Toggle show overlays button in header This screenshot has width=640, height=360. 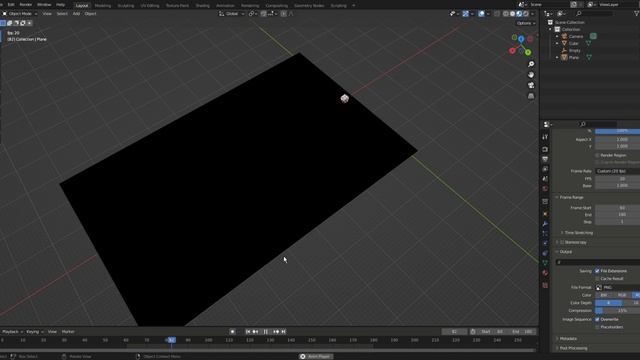click(x=481, y=13)
